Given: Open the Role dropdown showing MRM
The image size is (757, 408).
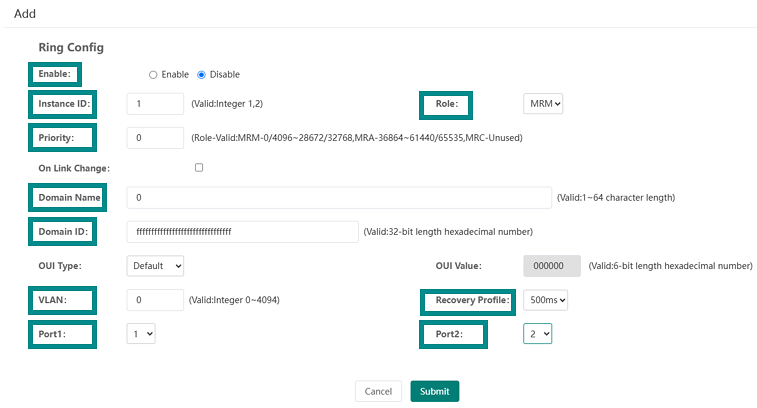Looking at the screenshot, I should (x=543, y=104).
